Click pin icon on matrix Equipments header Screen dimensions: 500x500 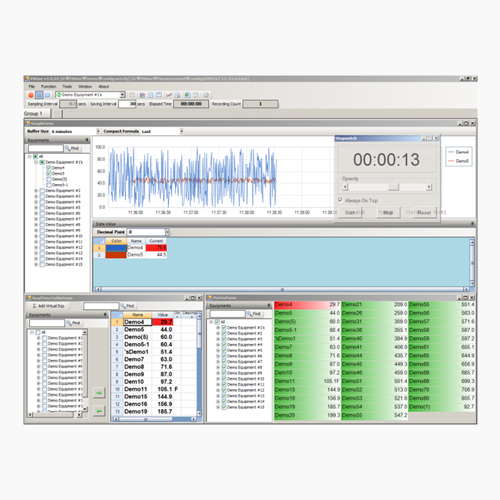269,305
